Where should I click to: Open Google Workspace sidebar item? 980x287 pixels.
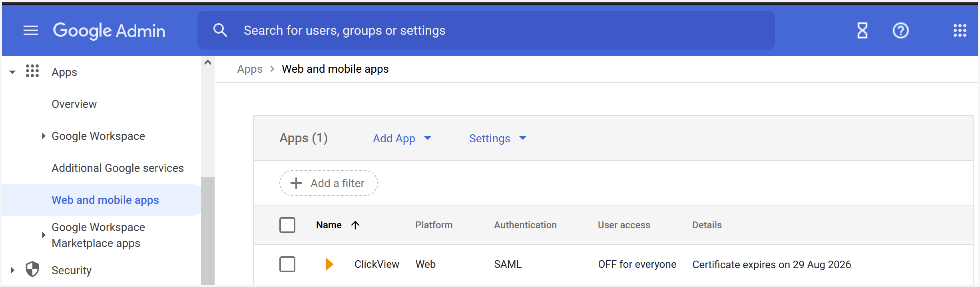pos(98,136)
